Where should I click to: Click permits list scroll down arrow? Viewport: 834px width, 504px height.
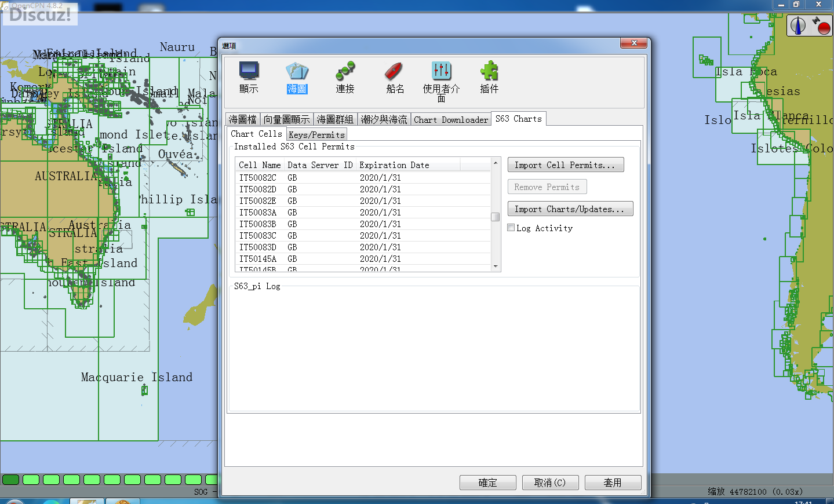pyautogui.click(x=496, y=266)
